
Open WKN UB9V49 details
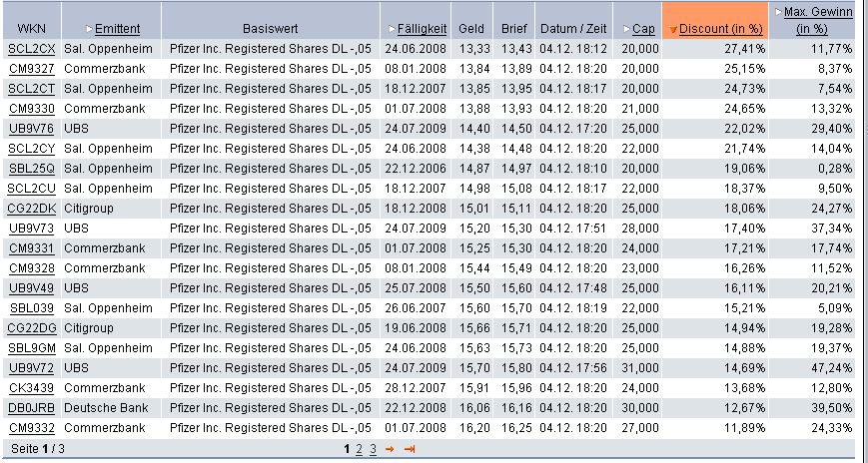point(32,287)
